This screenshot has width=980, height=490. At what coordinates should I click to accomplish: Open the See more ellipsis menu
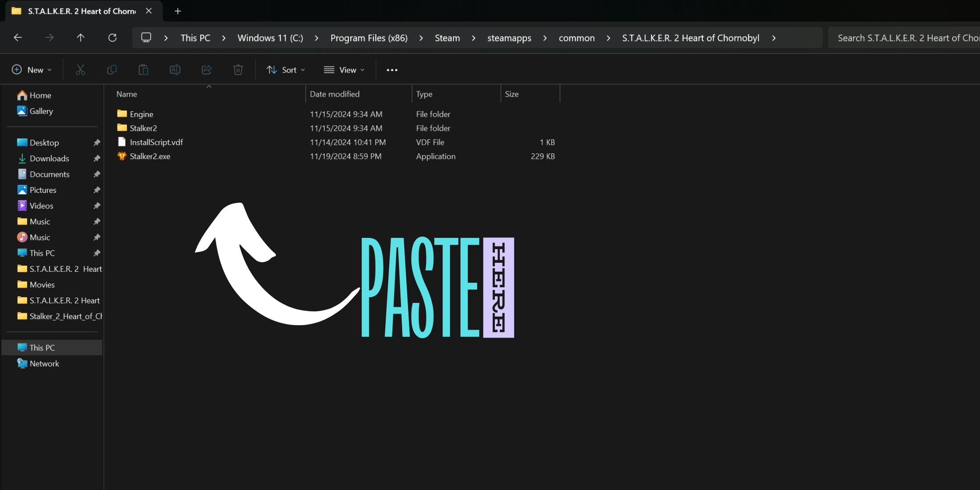[x=392, y=70]
